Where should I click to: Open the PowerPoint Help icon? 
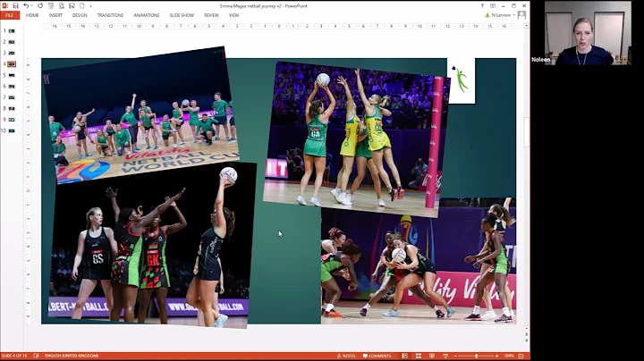(482, 5)
